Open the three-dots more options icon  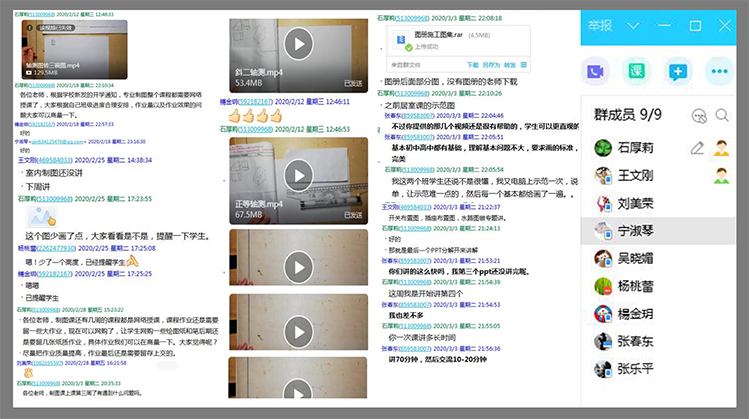718,72
